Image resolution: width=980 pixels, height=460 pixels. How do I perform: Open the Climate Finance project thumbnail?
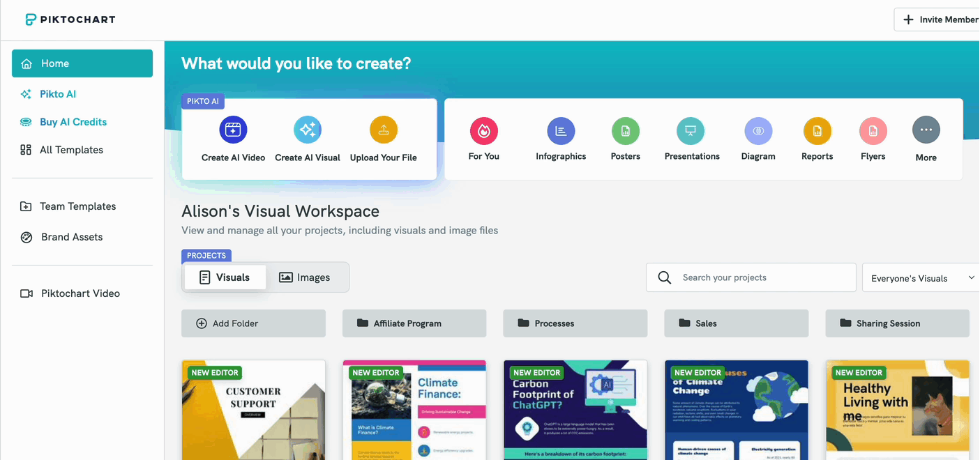(414, 410)
